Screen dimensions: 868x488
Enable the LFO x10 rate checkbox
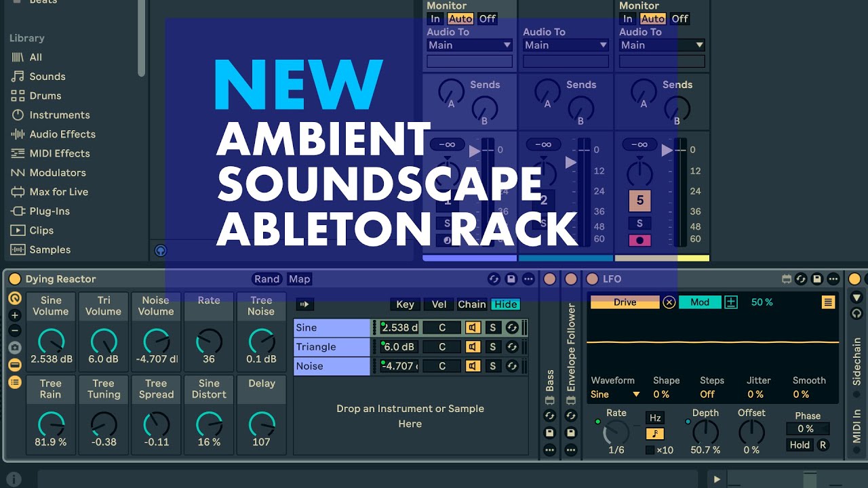tap(650, 450)
